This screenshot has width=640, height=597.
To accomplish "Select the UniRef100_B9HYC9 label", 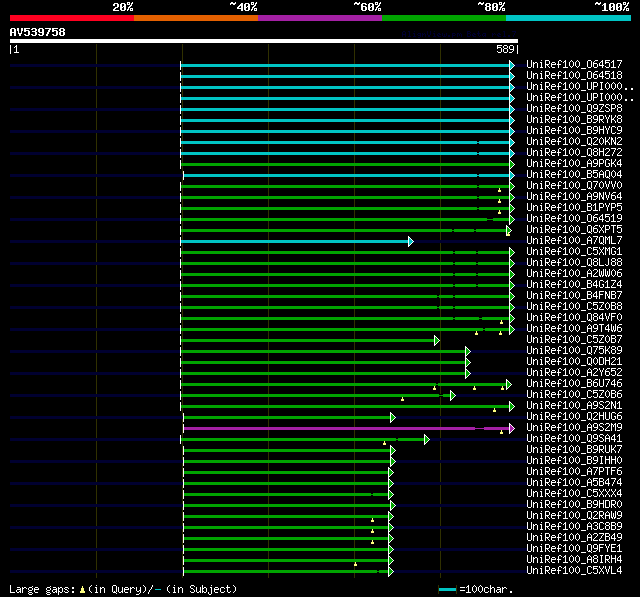I will [x=574, y=131].
